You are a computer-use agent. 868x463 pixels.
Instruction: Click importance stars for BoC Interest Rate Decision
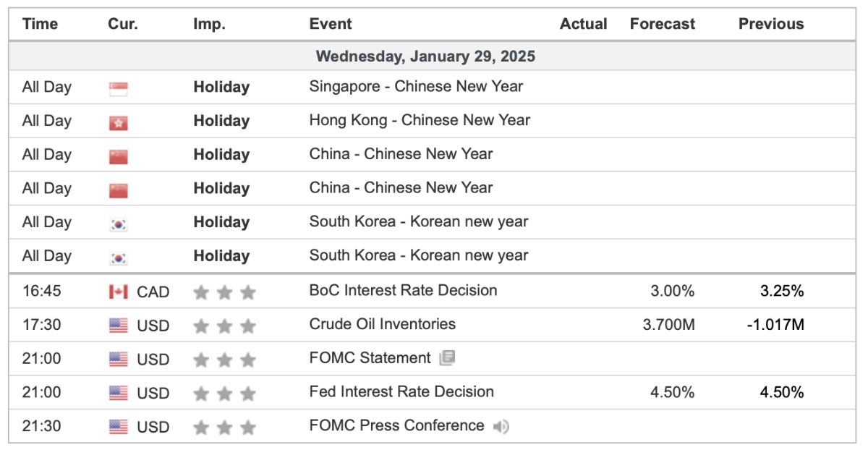coord(224,292)
